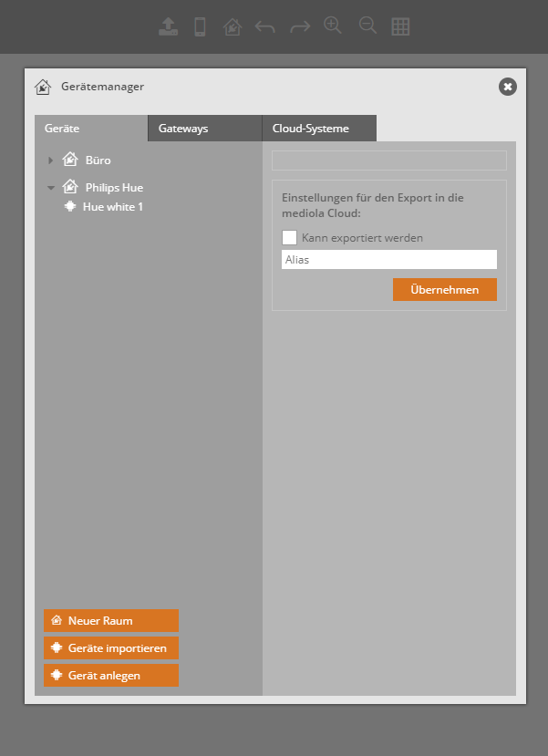Click the upload icon in top toolbar

[169, 26]
